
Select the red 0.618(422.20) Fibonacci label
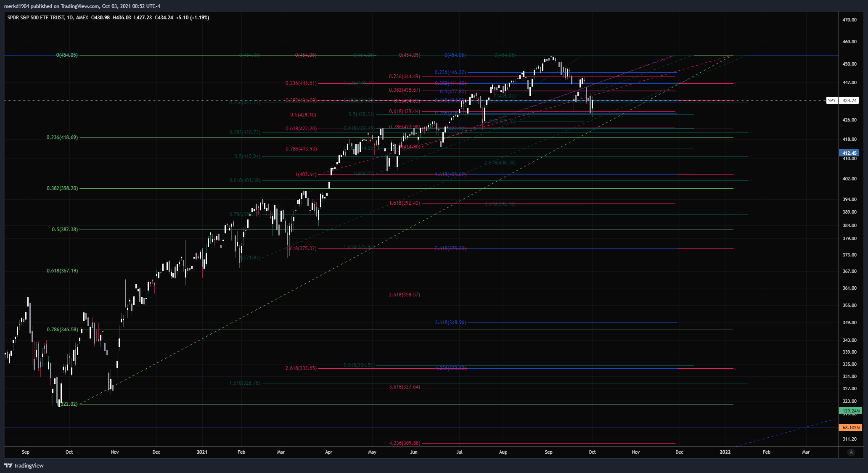tap(301, 129)
